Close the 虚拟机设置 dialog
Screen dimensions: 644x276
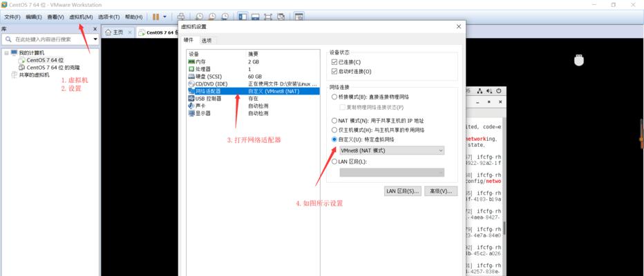coord(459,27)
